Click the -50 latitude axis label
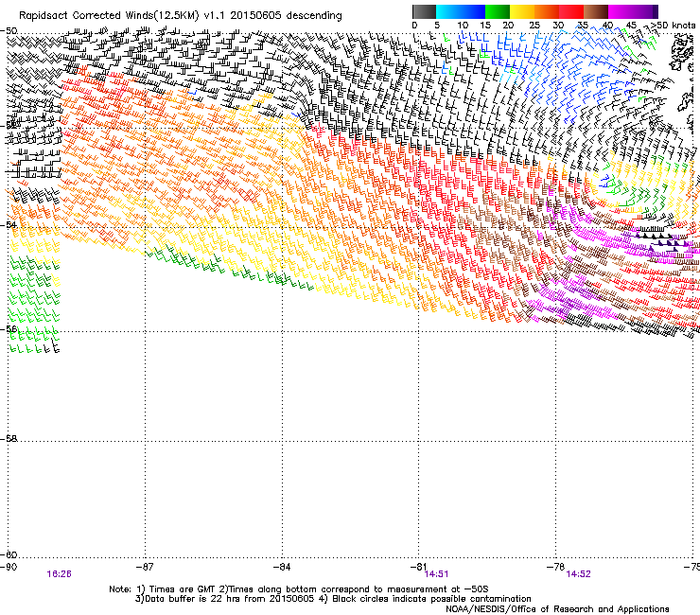700x615 pixels. (9, 31)
